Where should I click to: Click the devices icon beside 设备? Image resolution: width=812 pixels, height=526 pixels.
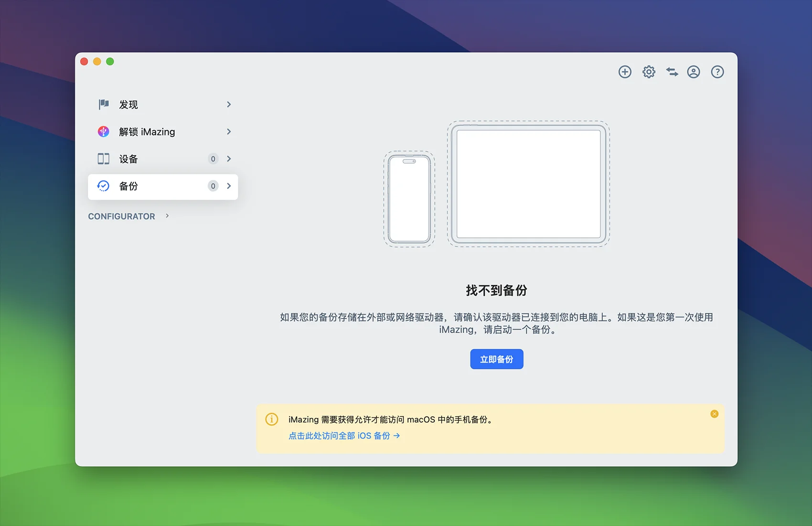(104, 159)
